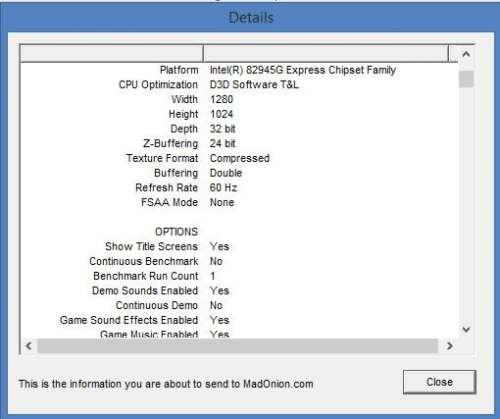Click the first column header of the list

[112, 53]
